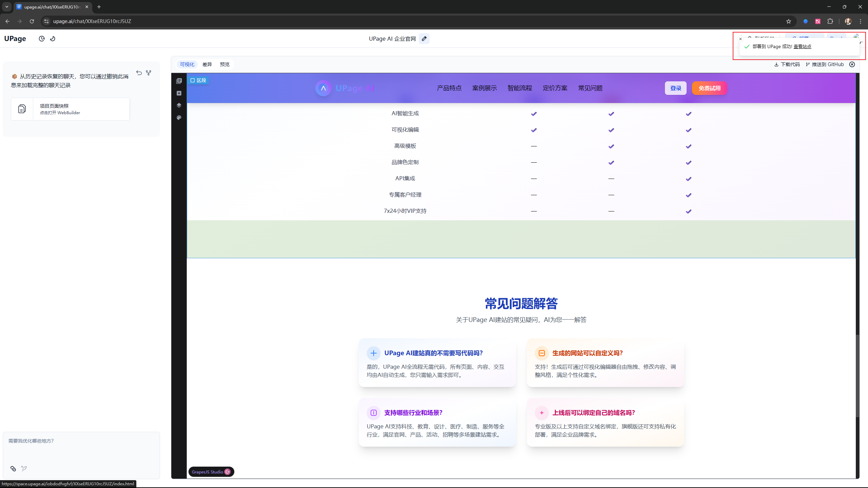Image resolution: width=868 pixels, height=488 pixels.
Task: View site information icon in address bar
Action: 46,21
